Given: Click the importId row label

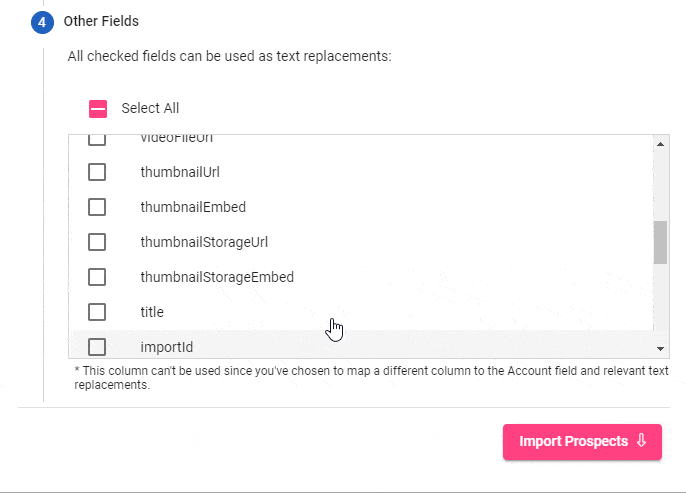Looking at the screenshot, I should tap(167, 347).
